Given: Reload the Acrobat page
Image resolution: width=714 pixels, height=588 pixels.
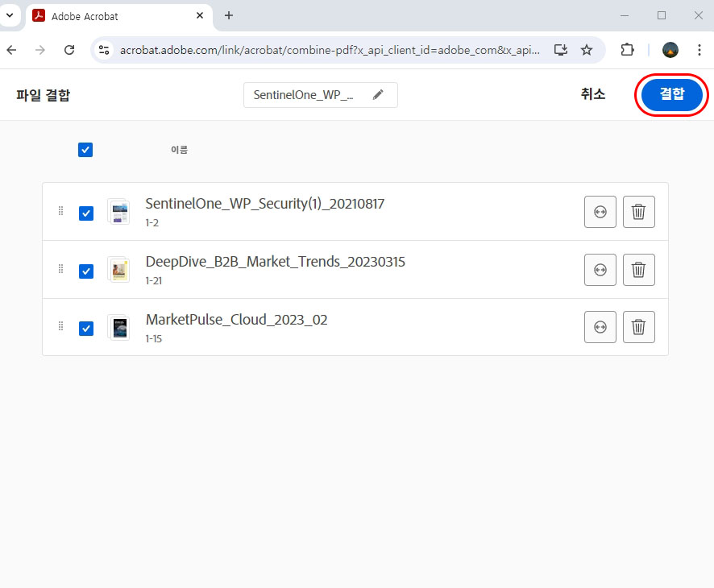Looking at the screenshot, I should (69, 50).
